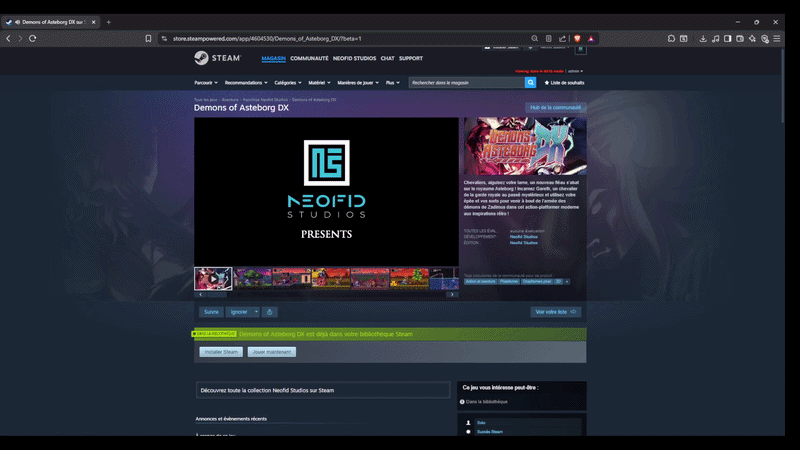Click the share page icon in the address bar
The image size is (800, 450).
pyautogui.click(x=562, y=38)
